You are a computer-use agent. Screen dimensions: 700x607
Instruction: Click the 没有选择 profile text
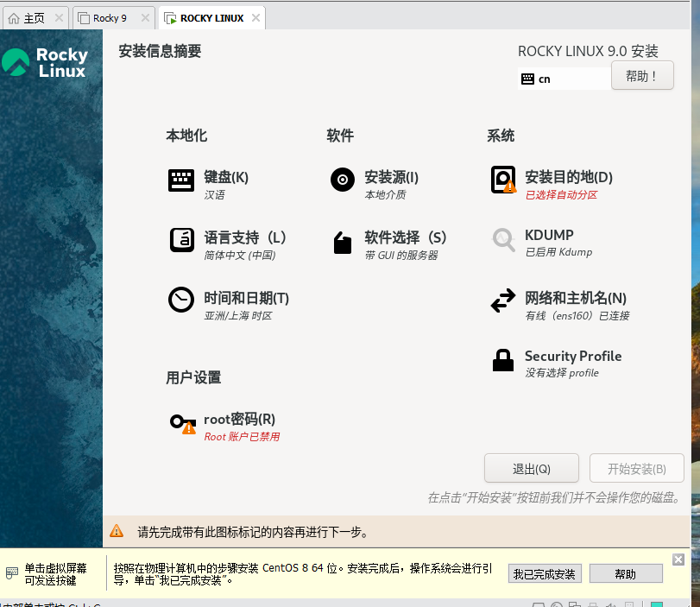click(562, 373)
